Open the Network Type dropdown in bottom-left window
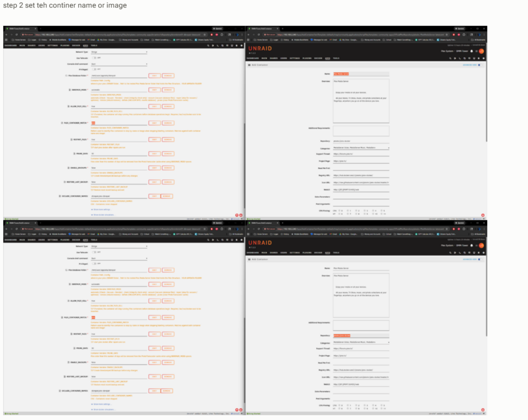 pyautogui.click(x=119, y=246)
